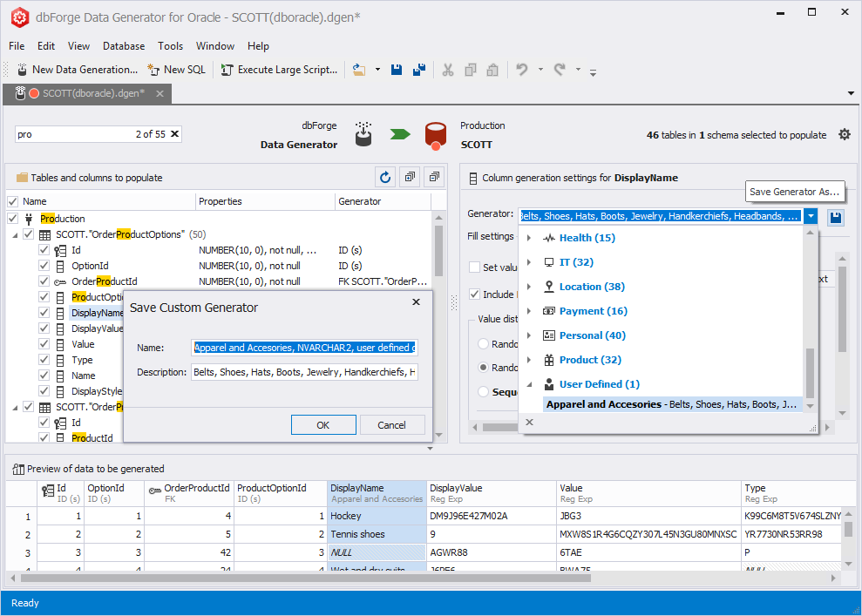Click the Payment category money icon
The width and height of the screenshot is (862, 616).
548,311
